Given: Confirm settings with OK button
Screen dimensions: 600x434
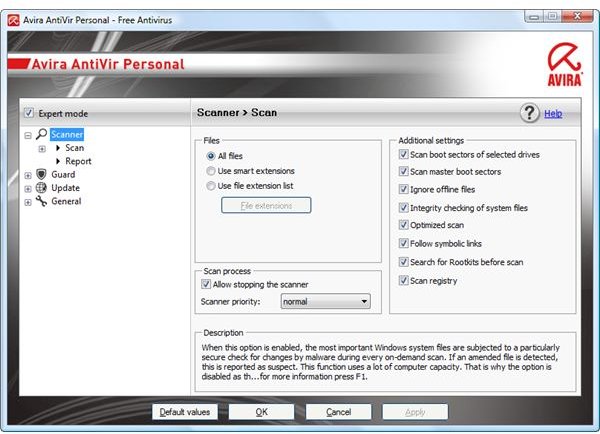Looking at the screenshot, I should click(262, 412).
